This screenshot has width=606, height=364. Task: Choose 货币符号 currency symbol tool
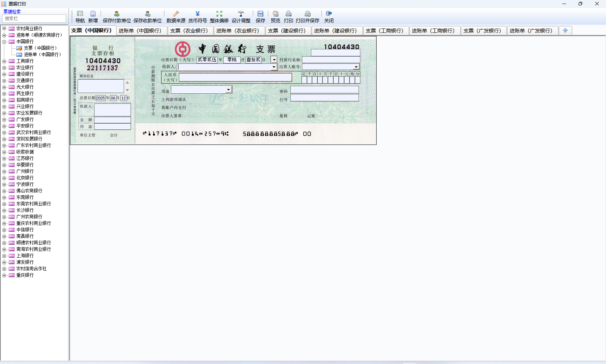click(198, 17)
